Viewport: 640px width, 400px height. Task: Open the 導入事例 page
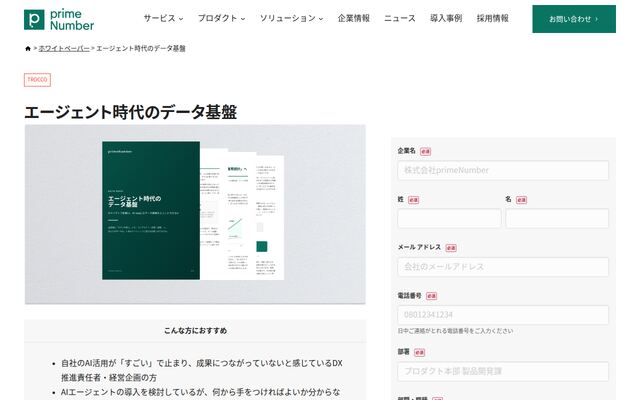click(x=446, y=18)
